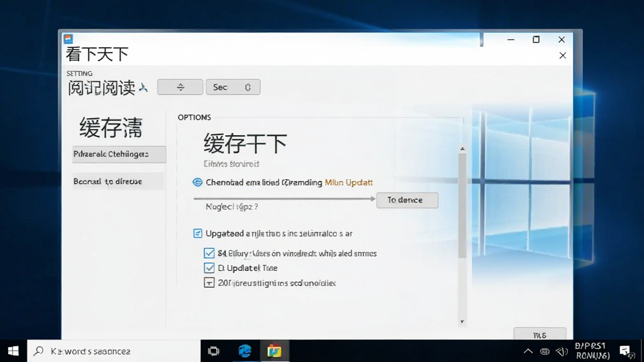Click the Sec button
This screenshot has width=644, height=362.
(x=233, y=87)
